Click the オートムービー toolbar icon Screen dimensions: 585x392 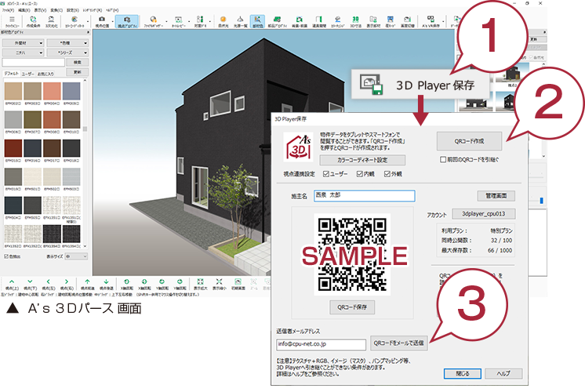(x=178, y=21)
